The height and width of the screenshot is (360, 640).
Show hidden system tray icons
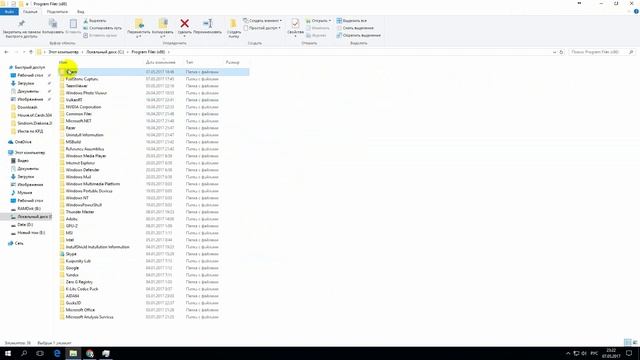click(x=568, y=353)
